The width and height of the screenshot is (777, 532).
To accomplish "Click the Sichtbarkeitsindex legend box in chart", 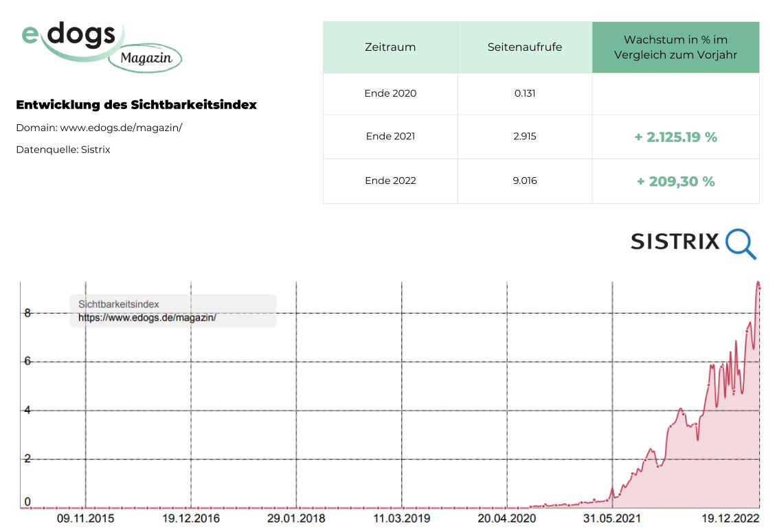I will click(173, 311).
